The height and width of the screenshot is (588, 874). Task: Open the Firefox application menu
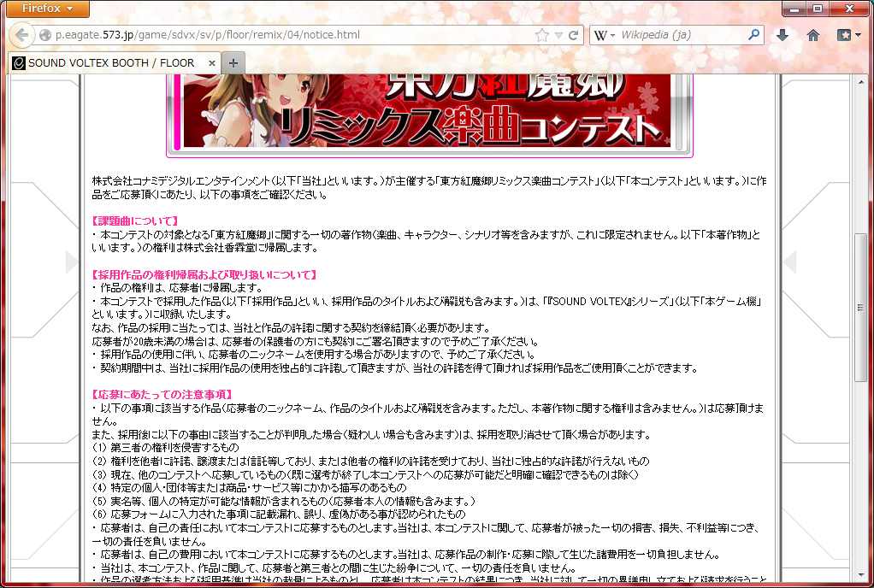45,9
